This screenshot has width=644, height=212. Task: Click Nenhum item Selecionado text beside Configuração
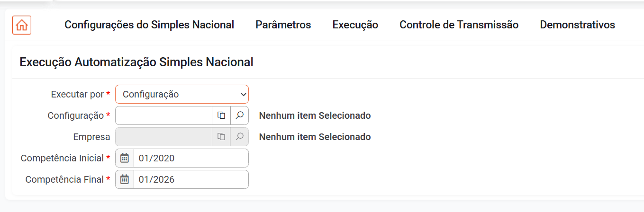[x=315, y=115]
